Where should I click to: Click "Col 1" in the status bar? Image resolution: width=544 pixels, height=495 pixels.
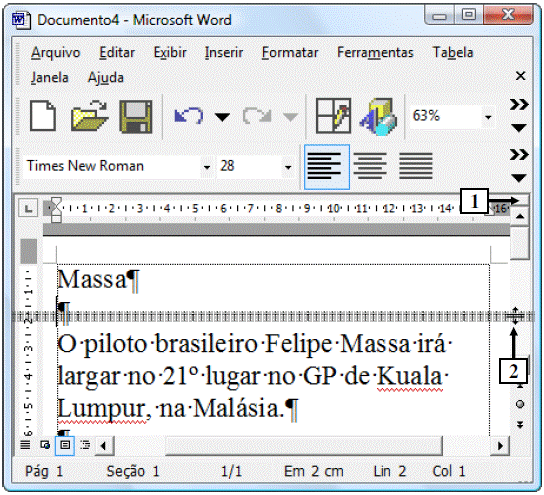449,472
